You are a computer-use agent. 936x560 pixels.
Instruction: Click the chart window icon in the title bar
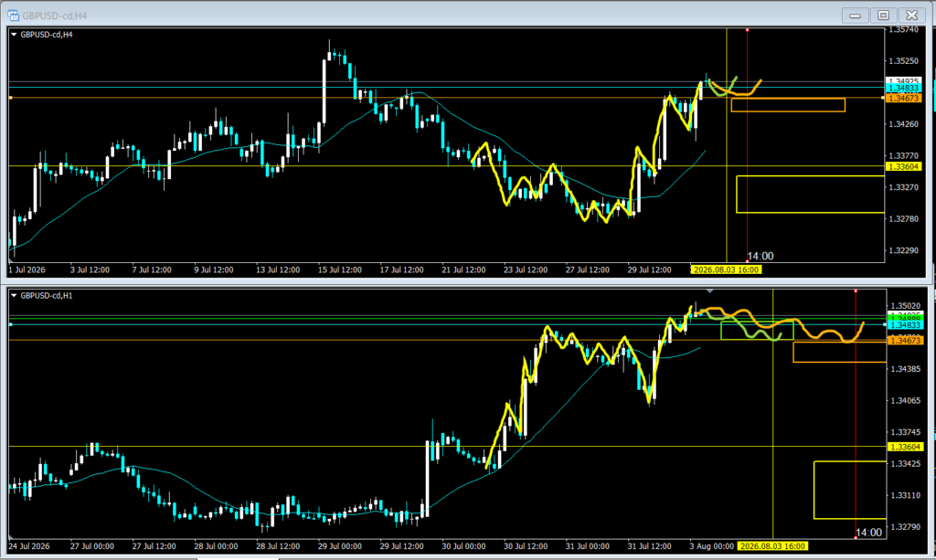[13, 16]
